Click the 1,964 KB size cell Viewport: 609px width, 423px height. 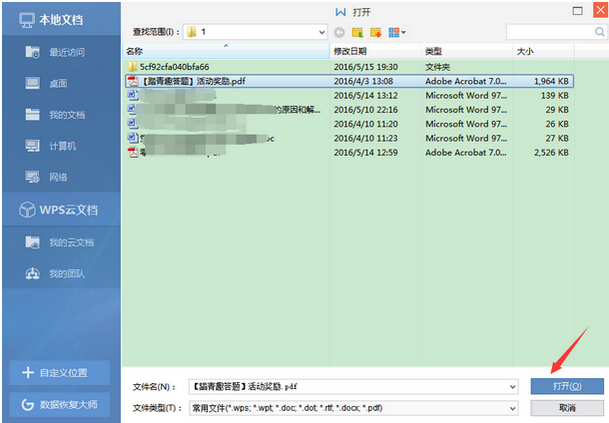[551, 81]
